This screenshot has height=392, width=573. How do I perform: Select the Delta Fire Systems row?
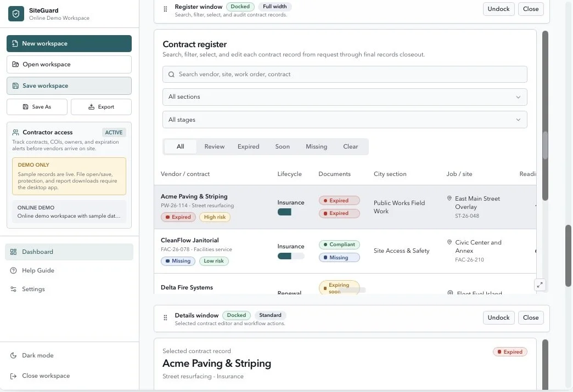345,284
